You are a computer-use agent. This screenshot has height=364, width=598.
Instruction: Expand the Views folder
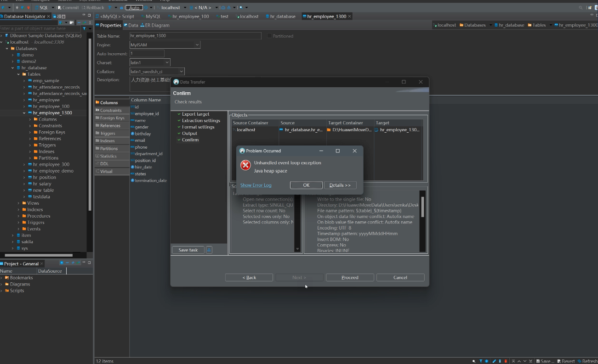(x=18, y=203)
